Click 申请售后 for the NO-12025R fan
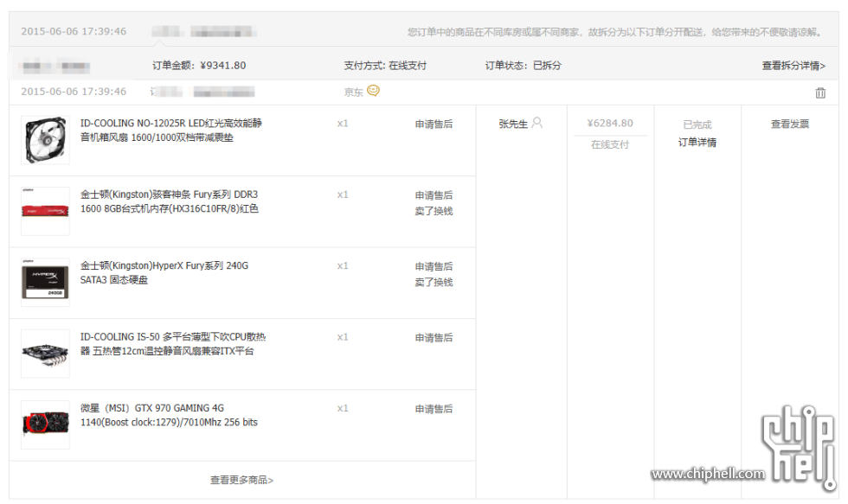848x504 pixels. click(434, 124)
